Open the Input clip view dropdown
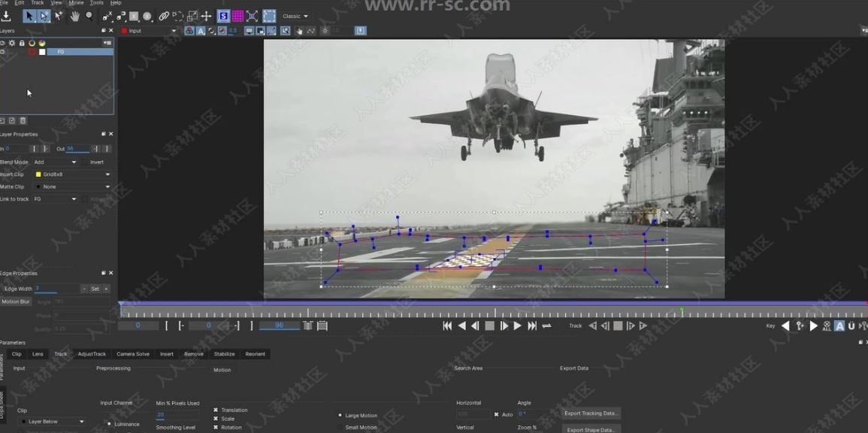868x433 pixels. point(150,31)
